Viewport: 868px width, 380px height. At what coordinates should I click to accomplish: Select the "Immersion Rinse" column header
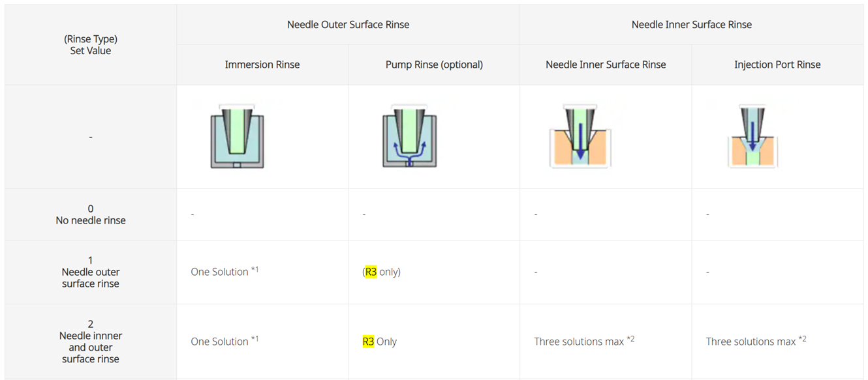click(262, 65)
